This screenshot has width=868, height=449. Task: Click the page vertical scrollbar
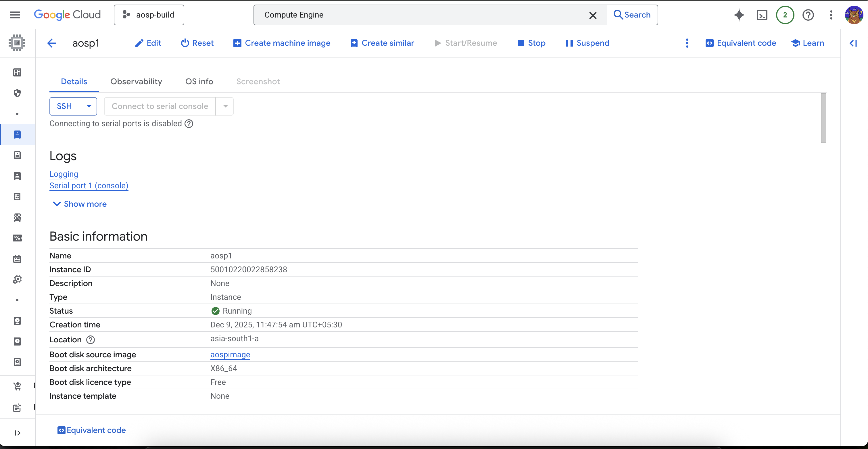point(823,118)
